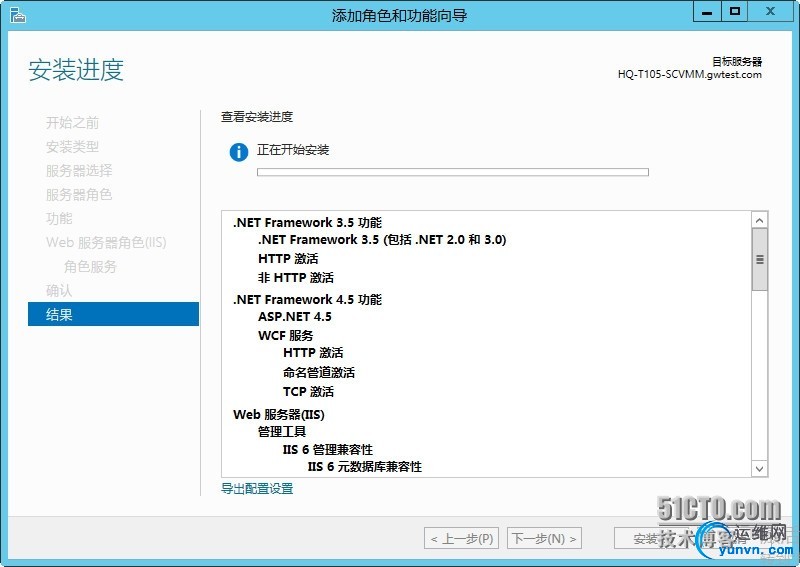Click the scroll-up arrow of feature list
Image resolution: width=800 pixels, height=567 pixels.
tap(759, 220)
